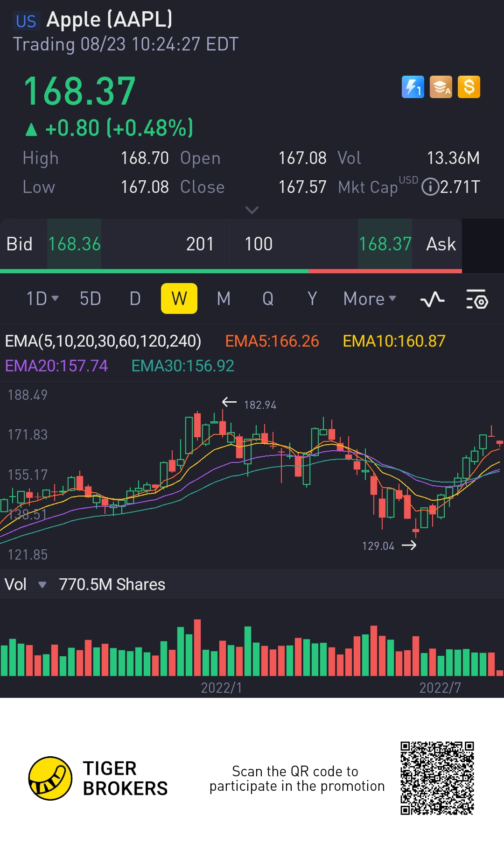
Task: Tap the Apple (AAPL) title
Action: point(110,20)
